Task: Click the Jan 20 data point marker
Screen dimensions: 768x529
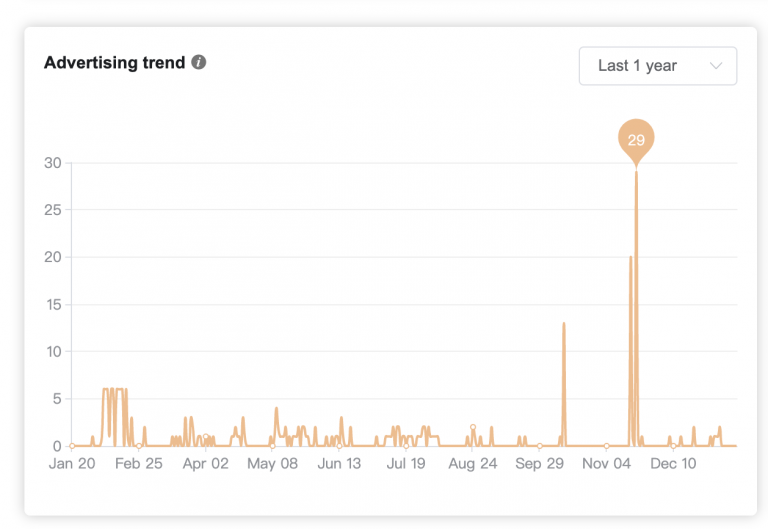Action: [x=72, y=446]
